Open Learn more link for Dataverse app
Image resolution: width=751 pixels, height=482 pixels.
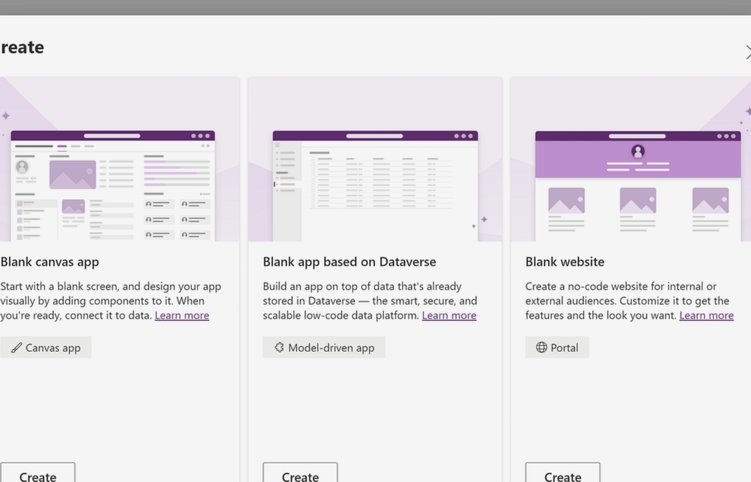[449, 315]
